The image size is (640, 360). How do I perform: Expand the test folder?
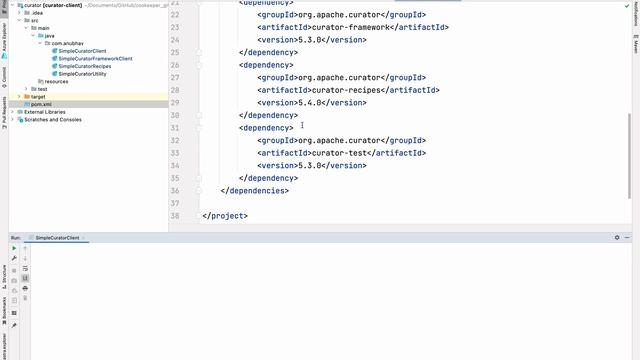26,89
